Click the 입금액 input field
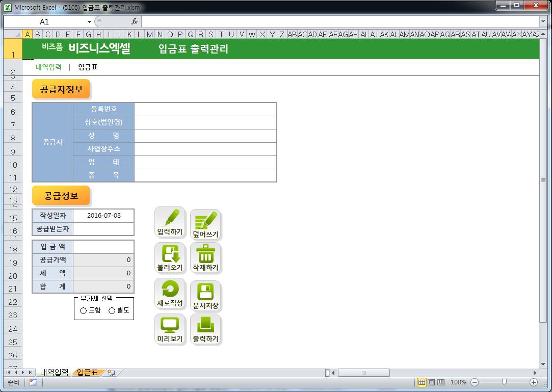 (103, 247)
